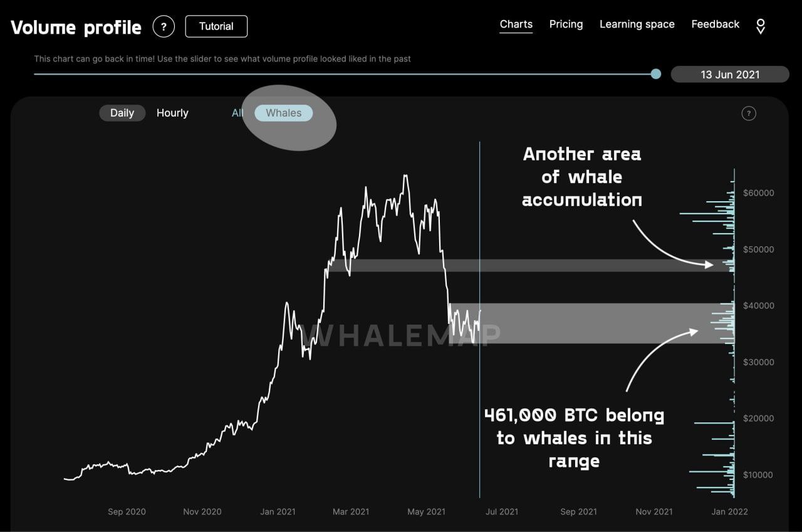Select the Daily timeframe toggle
802x532 pixels.
click(x=122, y=113)
